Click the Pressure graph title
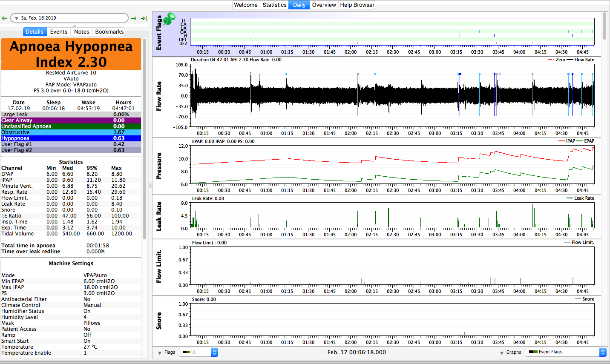610x364 pixels. [159, 166]
